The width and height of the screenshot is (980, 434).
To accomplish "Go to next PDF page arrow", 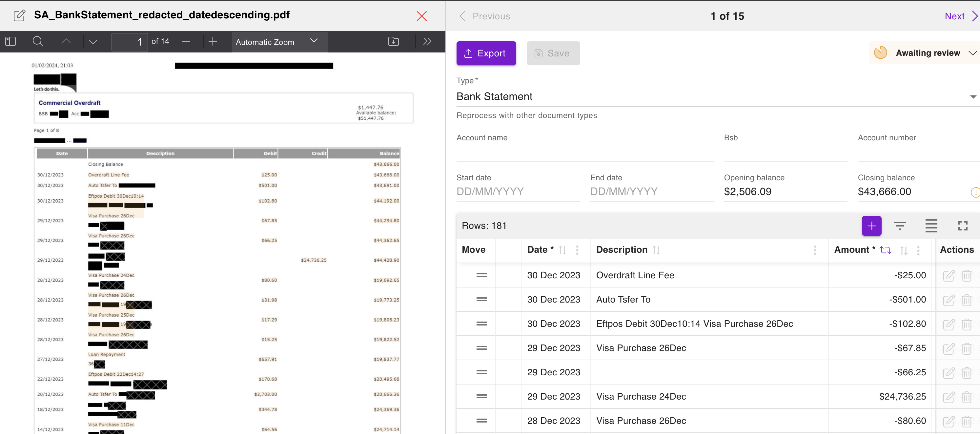I will [x=93, y=41].
